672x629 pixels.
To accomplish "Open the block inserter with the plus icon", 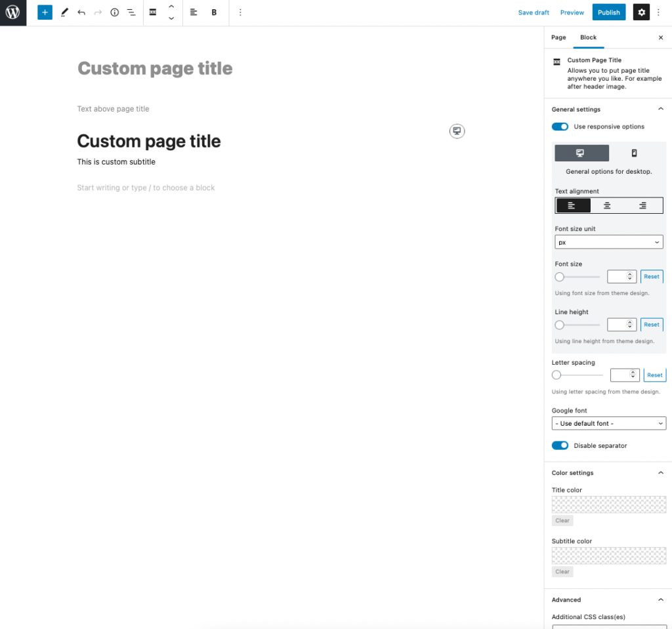I will coord(44,12).
